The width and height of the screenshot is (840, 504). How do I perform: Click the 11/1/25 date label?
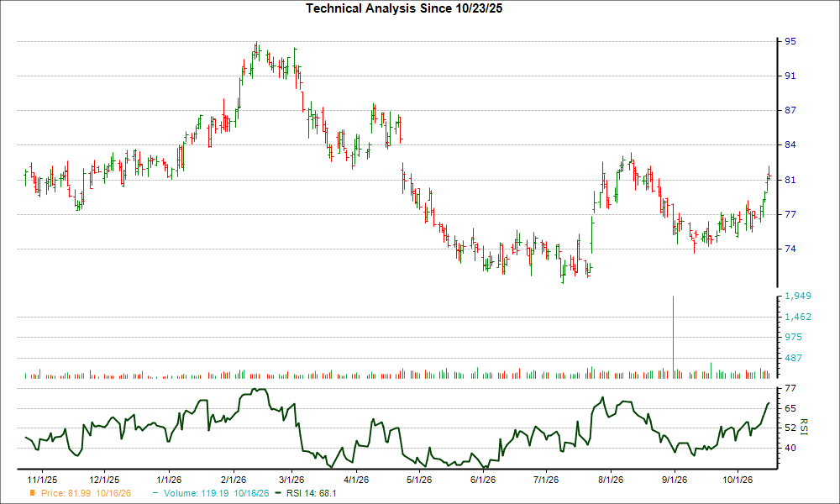42,480
